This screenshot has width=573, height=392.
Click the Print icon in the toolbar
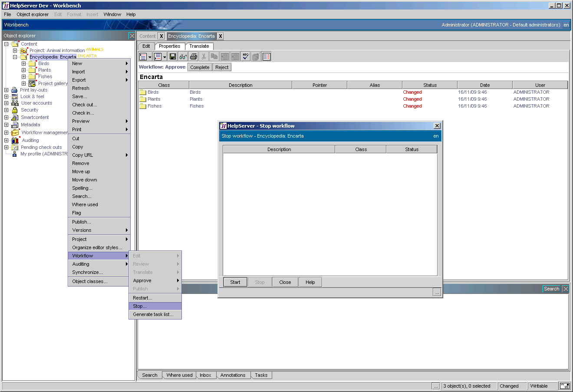pos(193,56)
